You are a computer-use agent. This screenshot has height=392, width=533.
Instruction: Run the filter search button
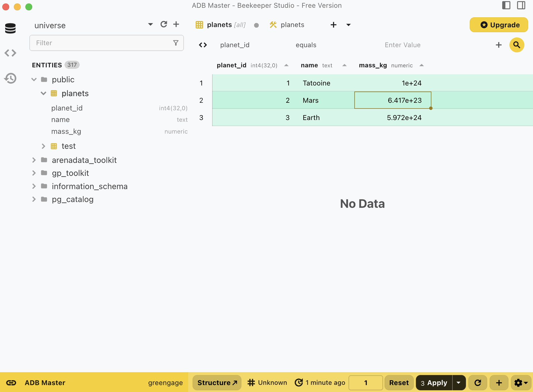pyautogui.click(x=517, y=45)
